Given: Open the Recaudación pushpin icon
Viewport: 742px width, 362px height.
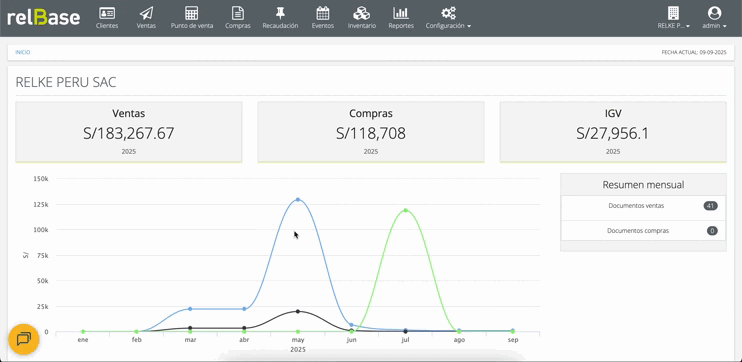Looking at the screenshot, I should (280, 13).
